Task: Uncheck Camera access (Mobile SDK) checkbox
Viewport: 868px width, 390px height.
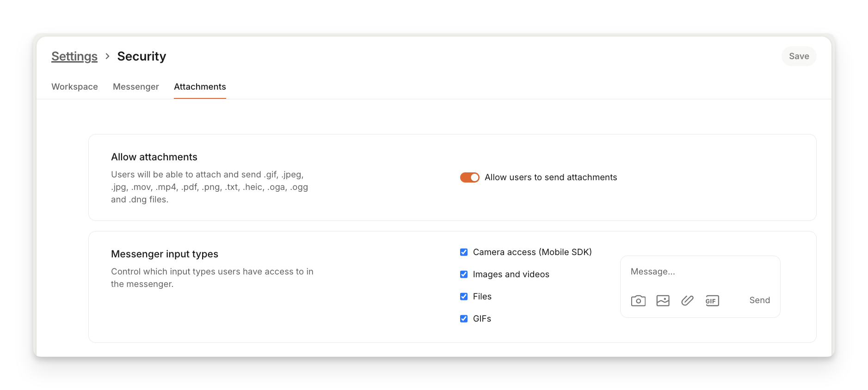Action: (x=464, y=252)
